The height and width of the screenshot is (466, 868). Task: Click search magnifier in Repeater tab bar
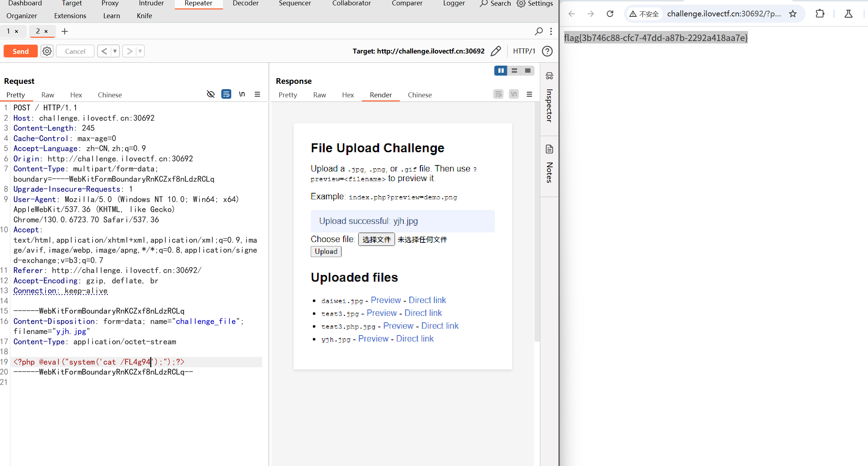tap(539, 31)
